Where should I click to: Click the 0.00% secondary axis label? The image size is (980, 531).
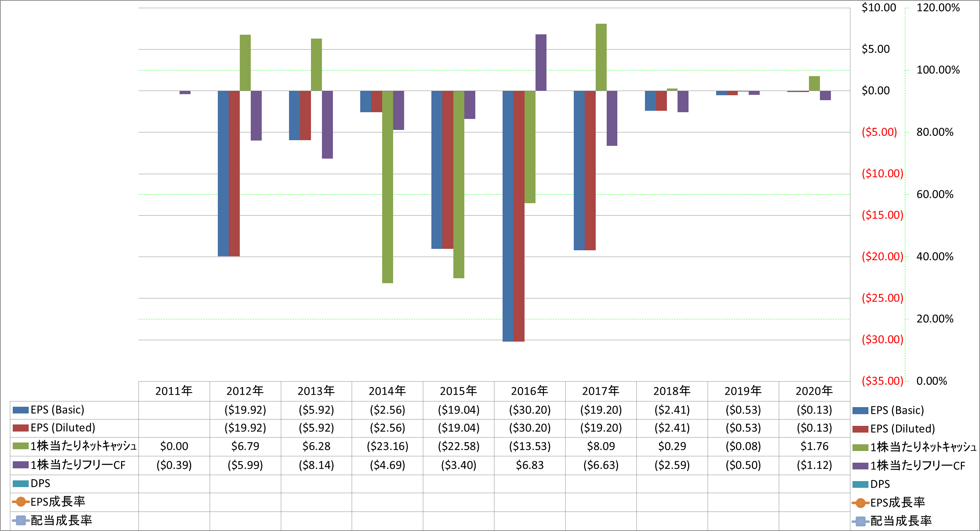click(x=932, y=381)
